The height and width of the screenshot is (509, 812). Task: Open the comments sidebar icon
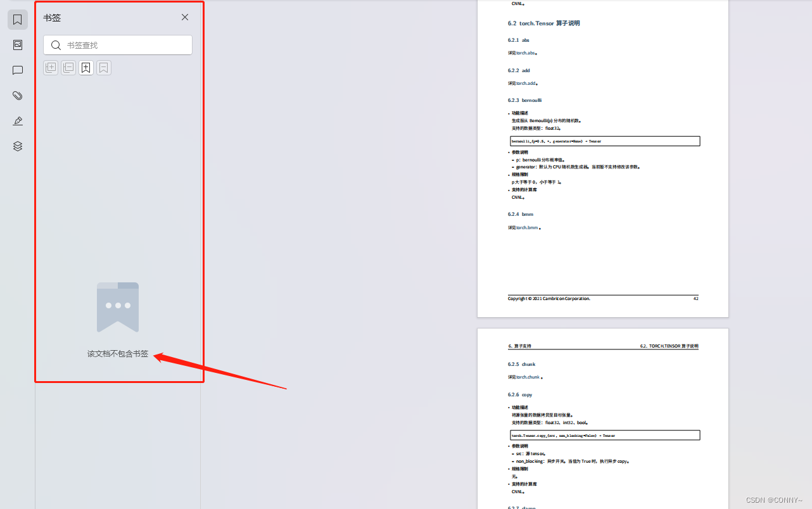tap(18, 70)
